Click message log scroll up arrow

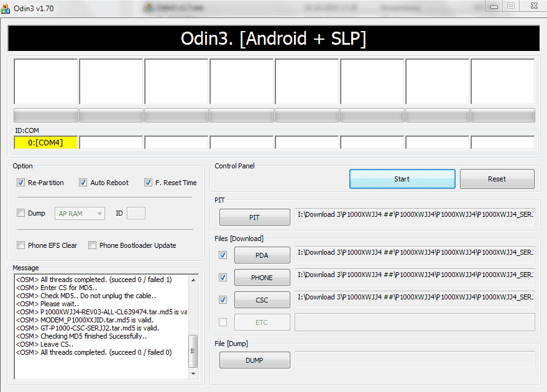click(193, 280)
